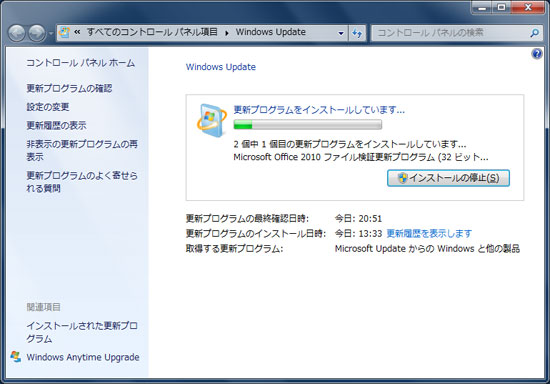Maximize the Windows Update window
The height and width of the screenshot is (384, 550).
click(x=501, y=8)
